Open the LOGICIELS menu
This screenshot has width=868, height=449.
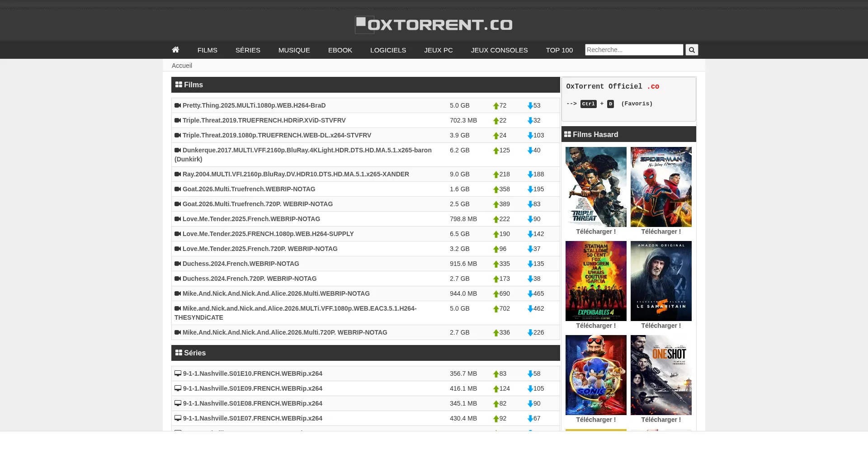point(388,50)
